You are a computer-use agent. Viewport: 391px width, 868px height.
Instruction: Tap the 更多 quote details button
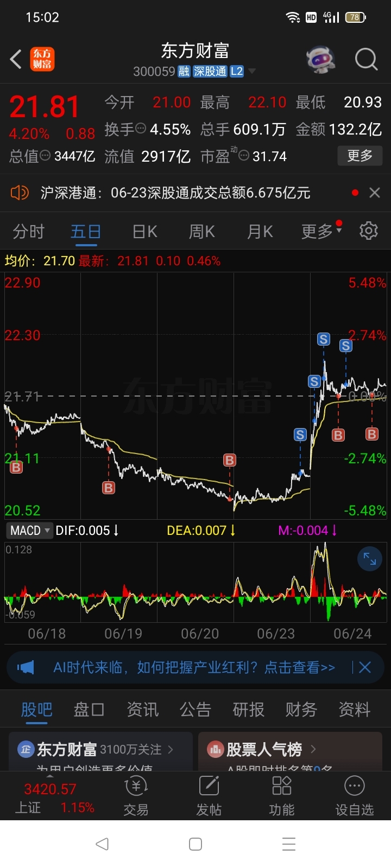[360, 156]
